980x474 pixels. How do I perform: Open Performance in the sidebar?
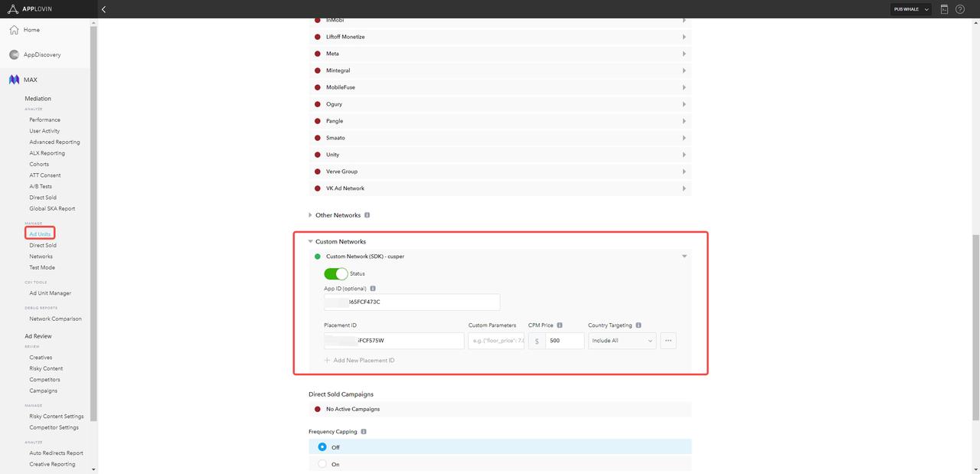click(x=44, y=120)
